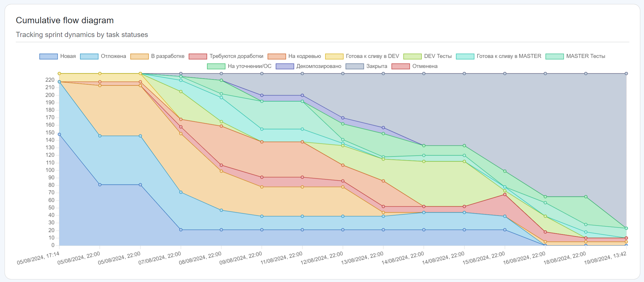Click Новая data point at 05/08/2024, 17:14

pyautogui.click(x=59, y=134)
